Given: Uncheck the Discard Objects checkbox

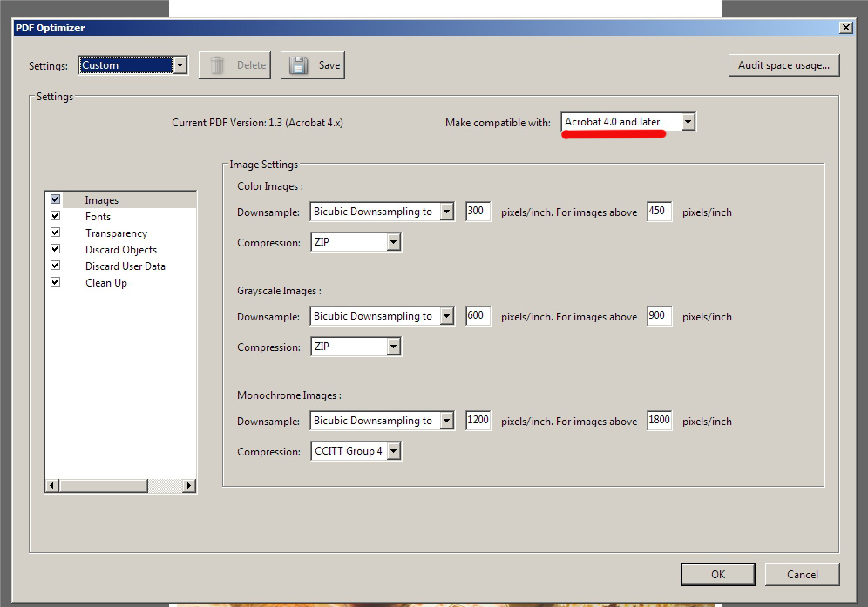Looking at the screenshot, I should (x=56, y=249).
